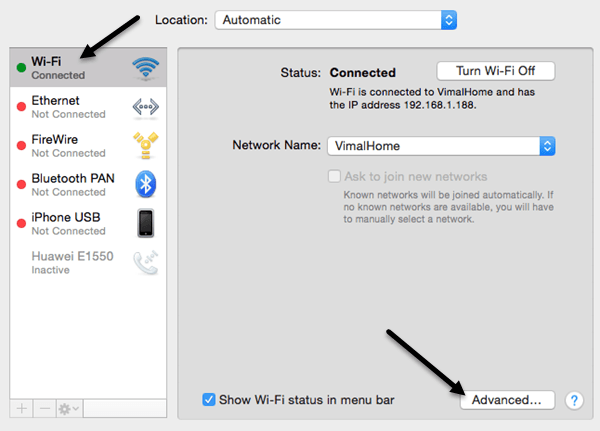This screenshot has width=600, height=431.
Task: Click the Turn Wi-Fi Off button
Action: 496,71
